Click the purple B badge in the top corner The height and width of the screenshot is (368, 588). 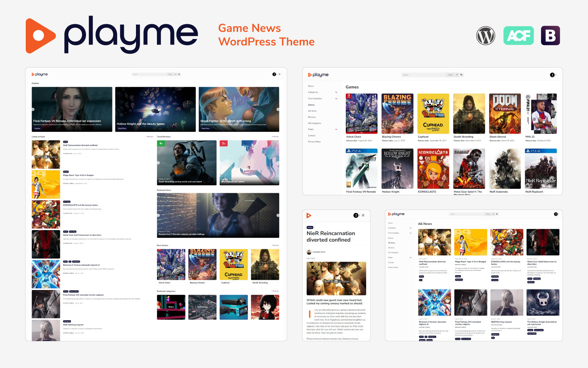point(551,35)
